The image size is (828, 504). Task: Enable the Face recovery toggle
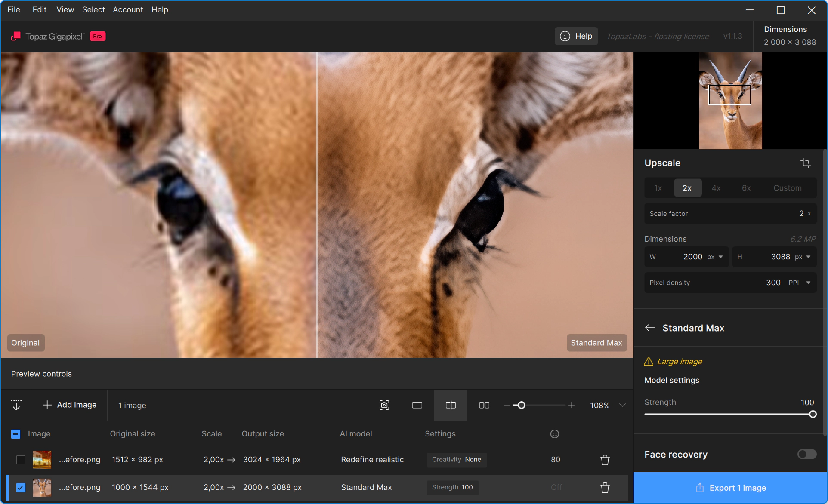[x=806, y=454]
